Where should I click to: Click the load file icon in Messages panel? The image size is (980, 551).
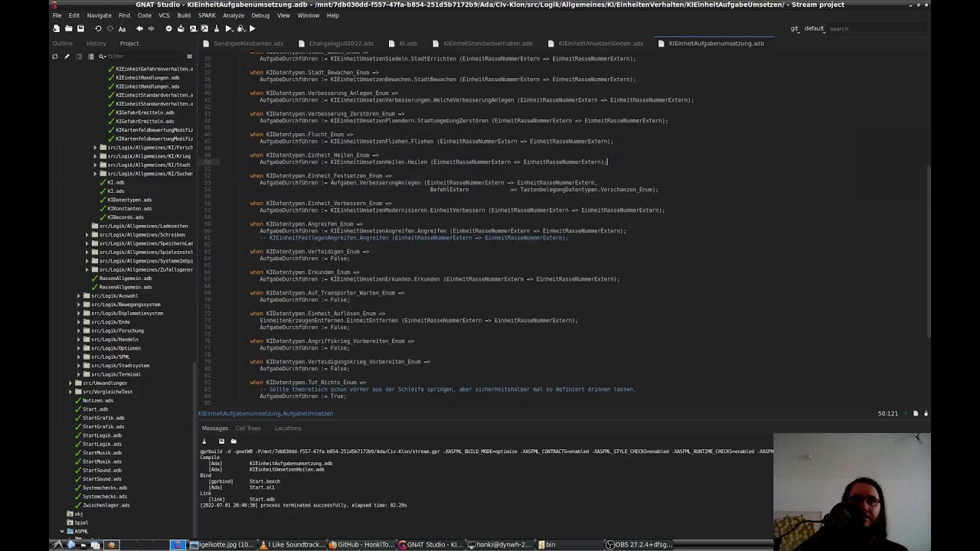click(233, 441)
